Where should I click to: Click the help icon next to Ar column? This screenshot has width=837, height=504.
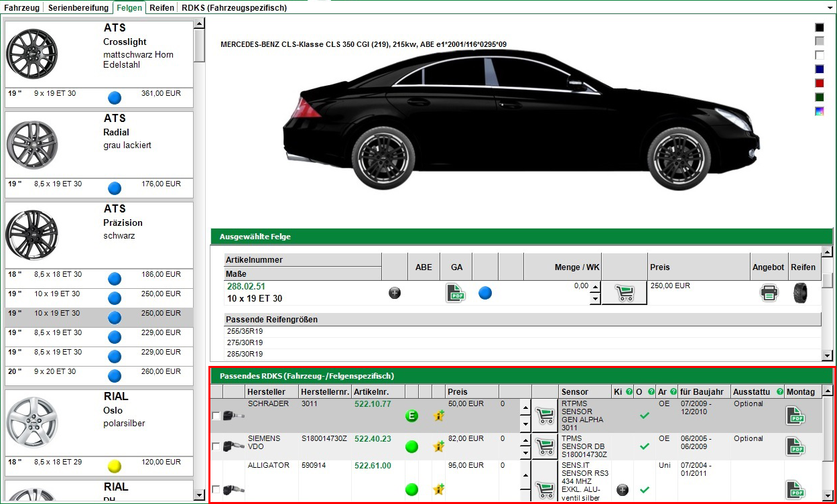tap(673, 391)
